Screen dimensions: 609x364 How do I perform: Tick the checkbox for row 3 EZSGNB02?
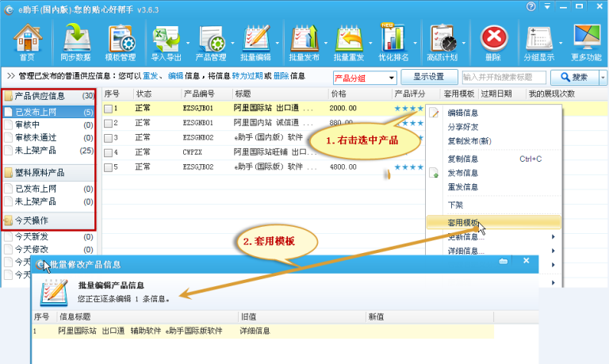pyautogui.click(x=109, y=138)
